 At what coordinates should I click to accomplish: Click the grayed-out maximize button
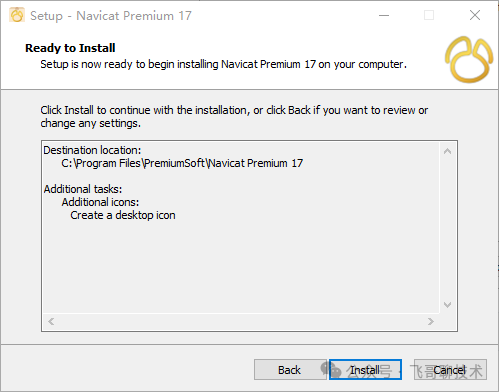(x=429, y=15)
